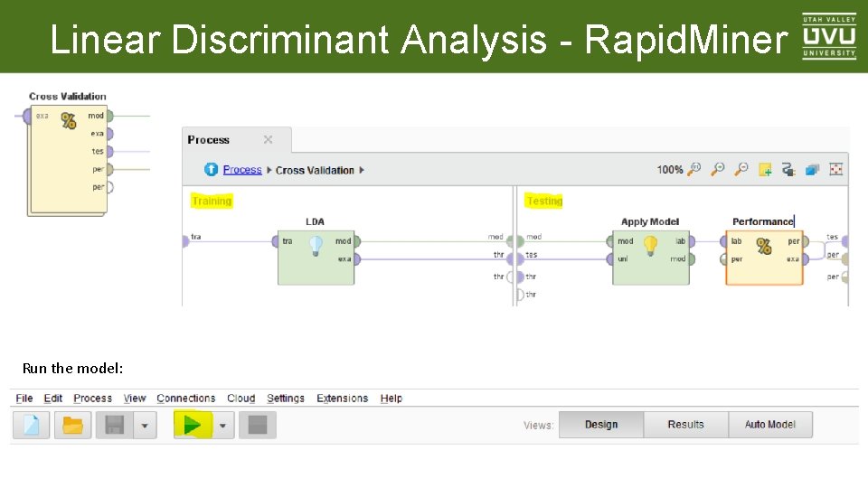Click the Save floppy disk icon
The height and width of the screenshot is (488, 868).
tap(114, 425)
